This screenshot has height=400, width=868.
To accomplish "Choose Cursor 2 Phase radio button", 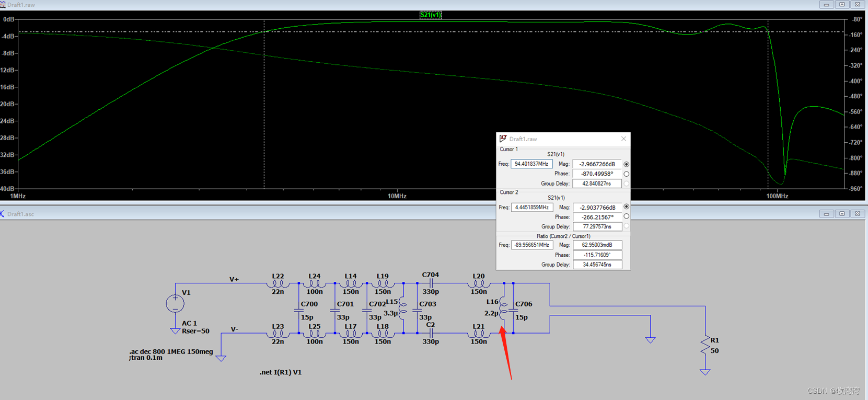I will point(626,216).
